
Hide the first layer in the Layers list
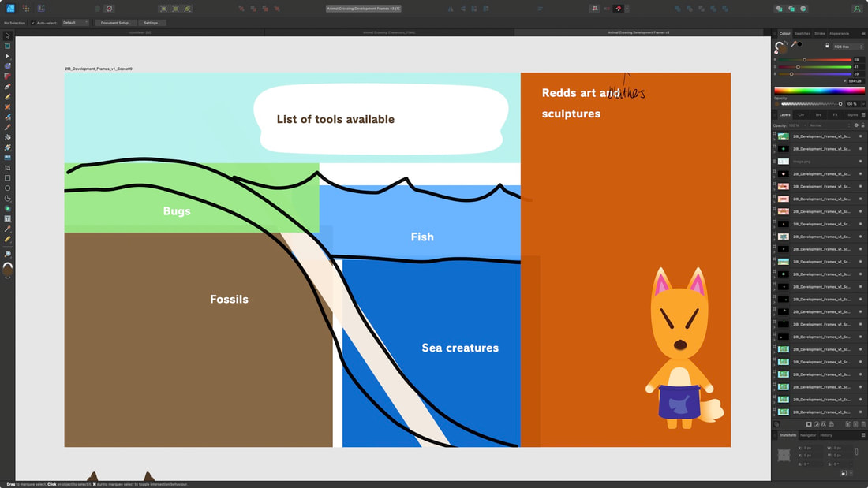pyautogui.click(x=860, y=136)
